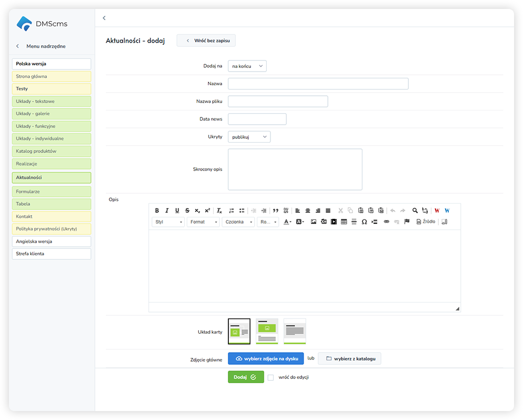The width and height of the screenshot is (523, 420).
Task: Open the 'Dodaj na' dropdown
Action: pyautogui.click(x=247, y=66)
